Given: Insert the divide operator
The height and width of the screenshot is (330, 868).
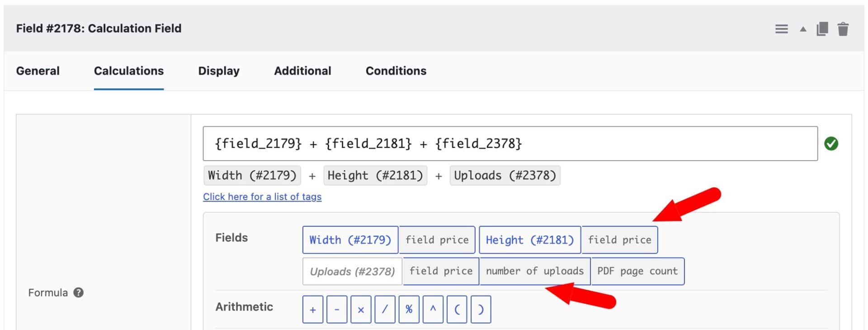Looking at the screenshot, I should click(x=385, y=310).
